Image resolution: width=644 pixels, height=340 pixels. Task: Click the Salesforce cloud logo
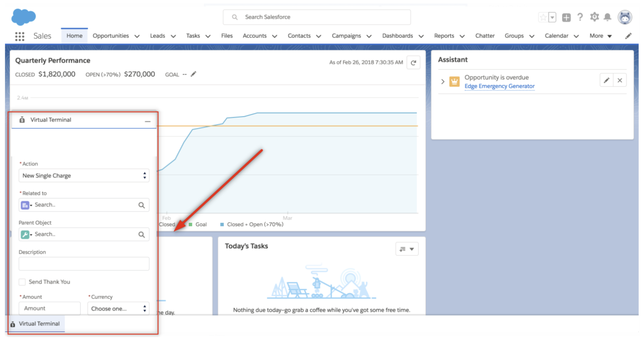click(23, 17)
